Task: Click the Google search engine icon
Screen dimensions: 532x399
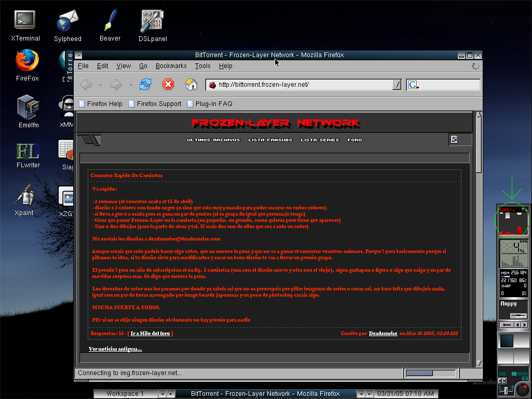Action: click(x=413, y=85)
